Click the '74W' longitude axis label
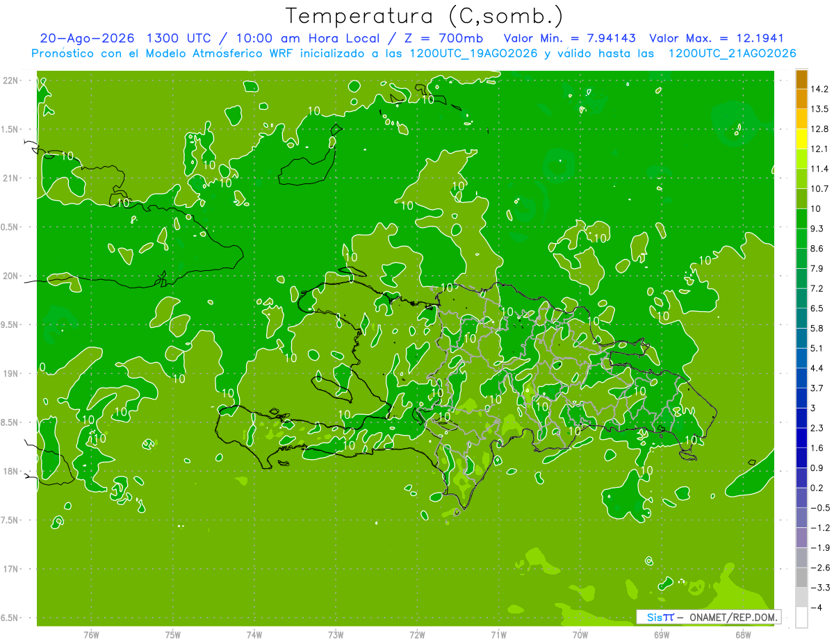The image size is (834, 644). [x=254, y=636]
